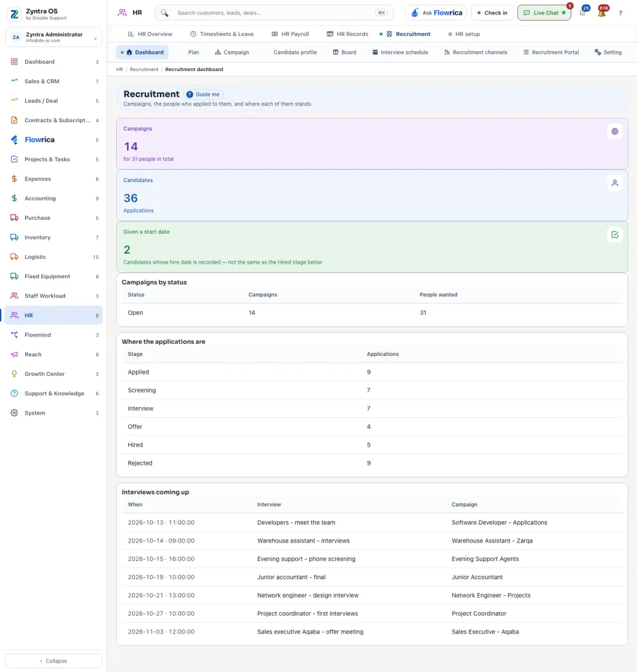Open Inventory in the sidebar

[x=54, y=238]
